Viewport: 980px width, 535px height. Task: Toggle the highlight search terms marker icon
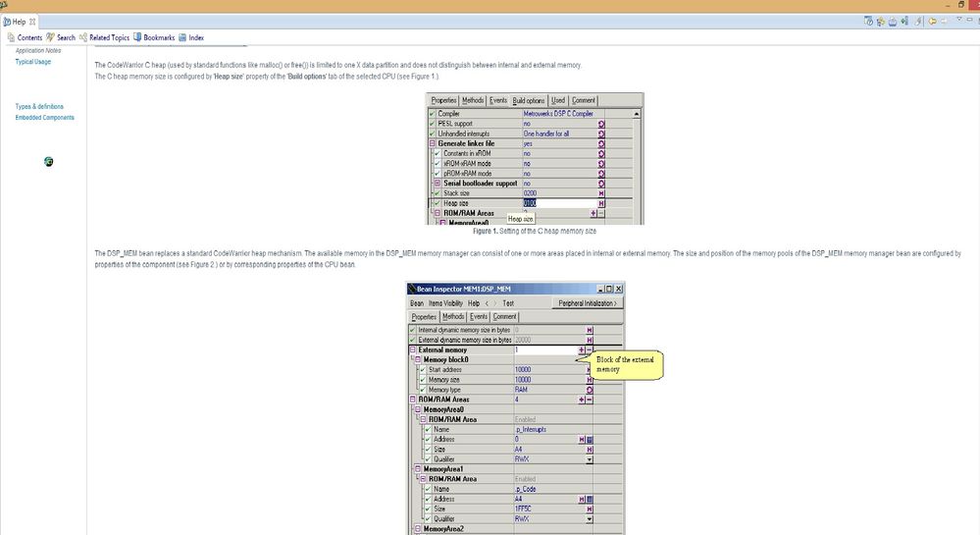pos(918,22)
